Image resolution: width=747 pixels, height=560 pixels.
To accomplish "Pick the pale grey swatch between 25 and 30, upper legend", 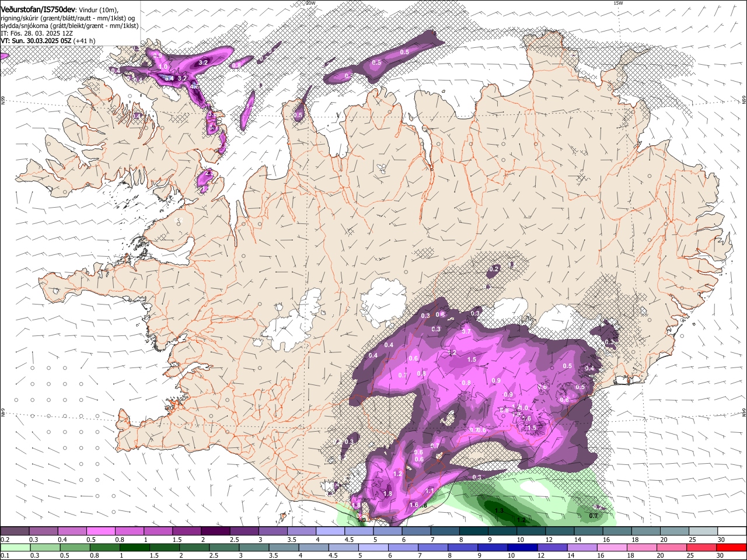I will pyautogui.click(x=703, y=531).
